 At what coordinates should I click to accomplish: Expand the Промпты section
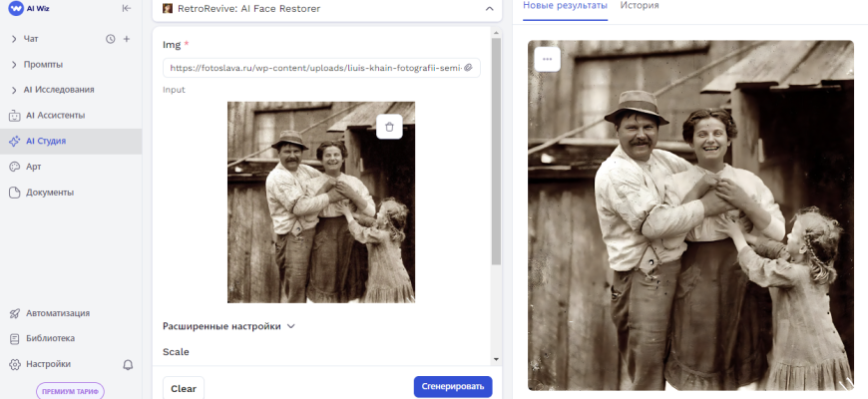tap(13, 65)
